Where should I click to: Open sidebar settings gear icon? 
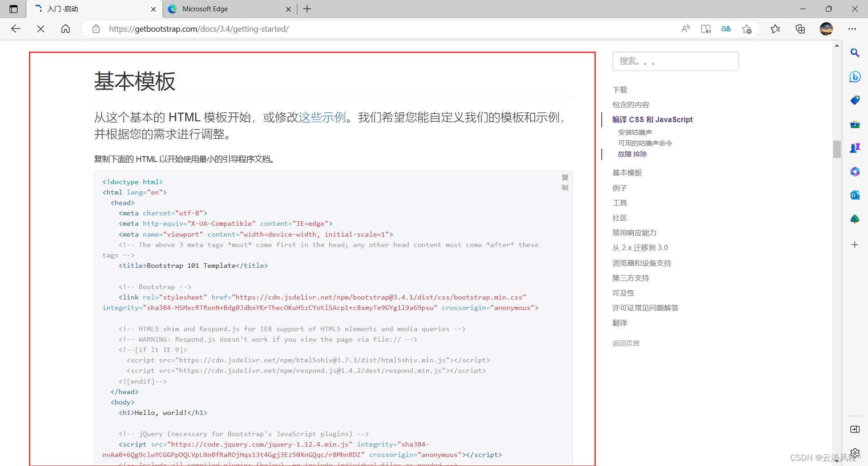[855, 452]
